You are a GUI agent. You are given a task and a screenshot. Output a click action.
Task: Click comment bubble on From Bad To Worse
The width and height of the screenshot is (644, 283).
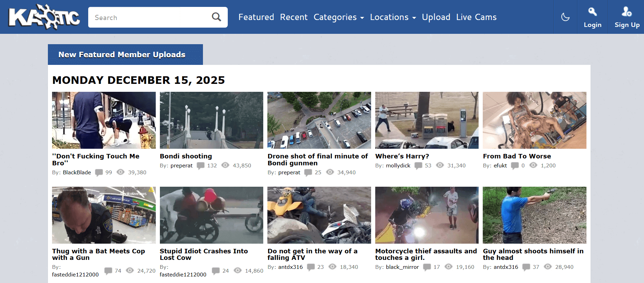(x=515, y=166)
